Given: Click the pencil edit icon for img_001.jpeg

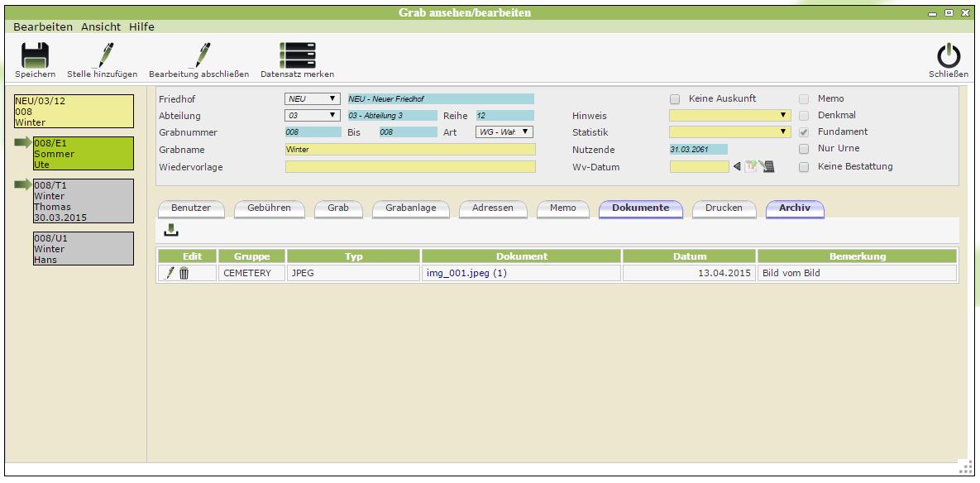Looking at the screenshot, I should point(170,273).
